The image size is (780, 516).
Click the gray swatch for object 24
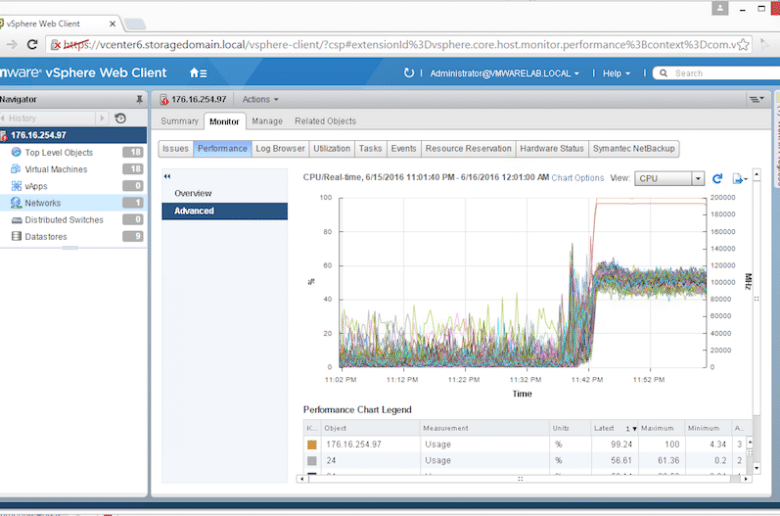(x=312, y=461)
